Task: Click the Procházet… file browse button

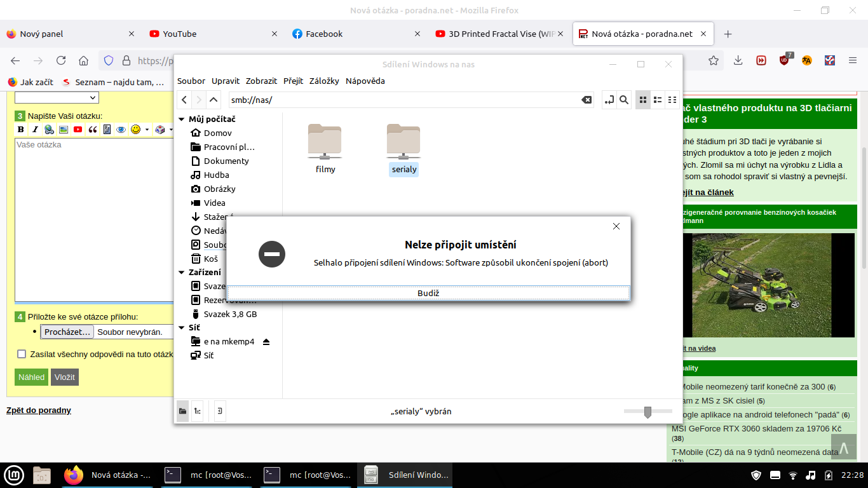Action: click(67, 332)
